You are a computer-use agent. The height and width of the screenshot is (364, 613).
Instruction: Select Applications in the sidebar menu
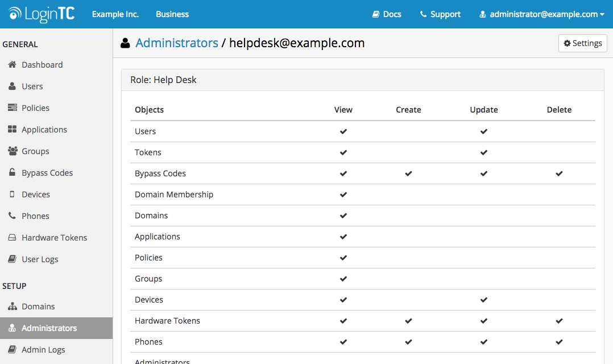point(56,130)
